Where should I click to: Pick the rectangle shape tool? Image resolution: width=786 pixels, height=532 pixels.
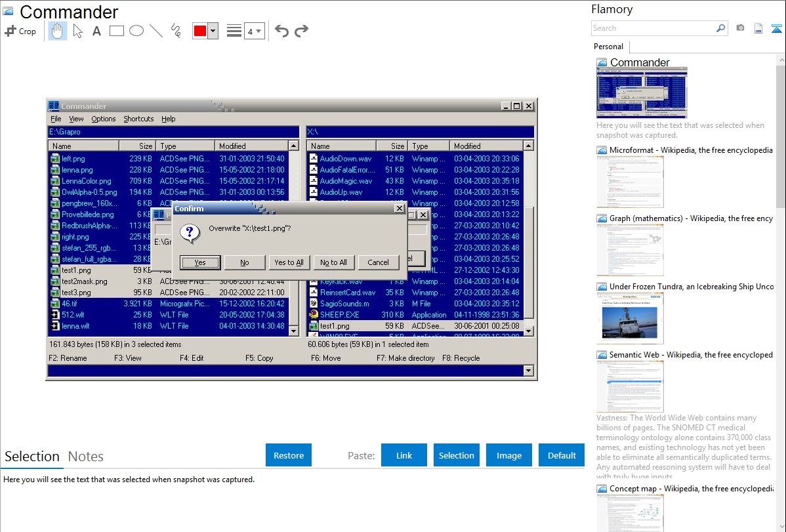[117, 31]
